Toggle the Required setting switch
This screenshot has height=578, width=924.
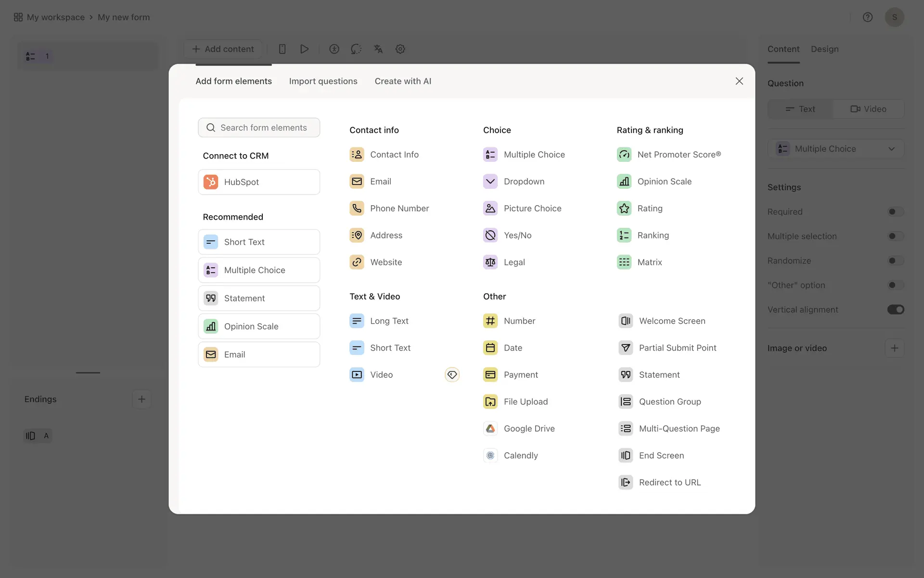pyautogui.click(x=895, y=212)
